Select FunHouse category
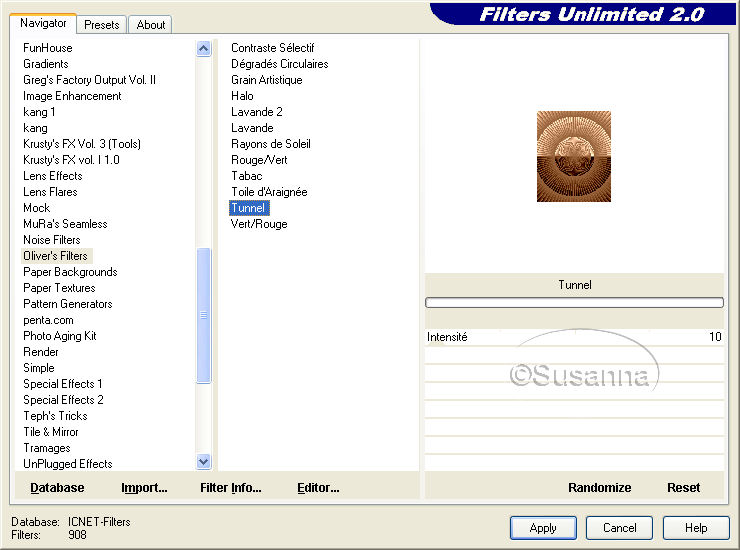 click(48, 48)
